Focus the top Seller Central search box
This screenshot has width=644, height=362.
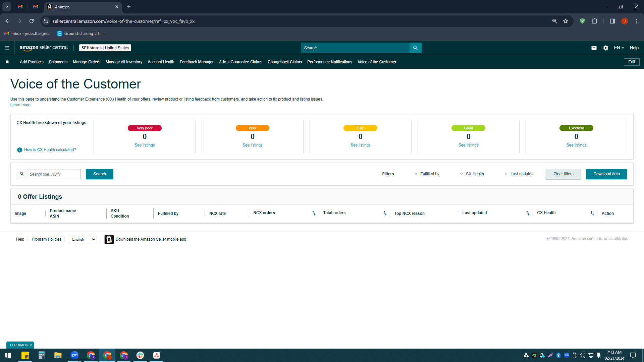(355, 48)
